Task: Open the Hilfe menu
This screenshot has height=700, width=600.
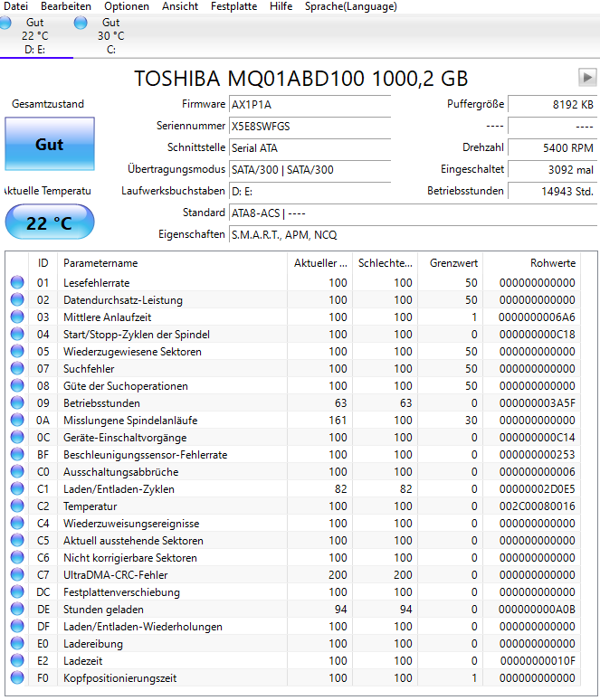Action: (x=281, y=6)
